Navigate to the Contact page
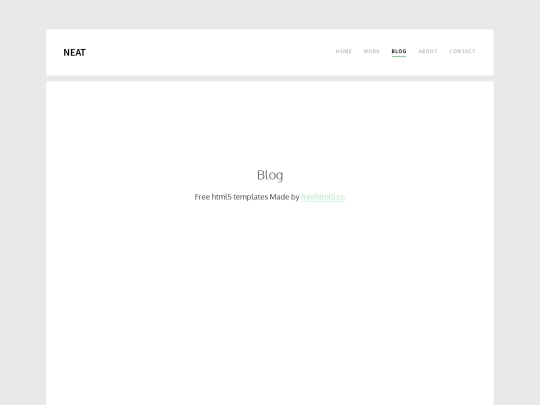Viewport: 540px width, 405px height. 462,51
